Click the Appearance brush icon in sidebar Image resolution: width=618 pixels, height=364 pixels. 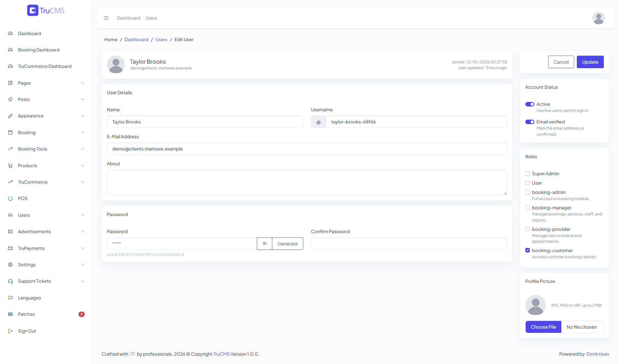tap(10, 116)
